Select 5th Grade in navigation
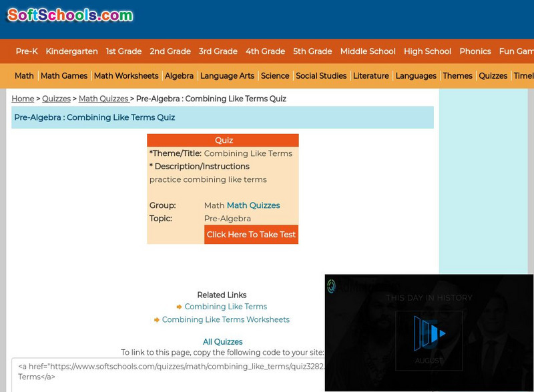534x392 pixels. (312, 51)
